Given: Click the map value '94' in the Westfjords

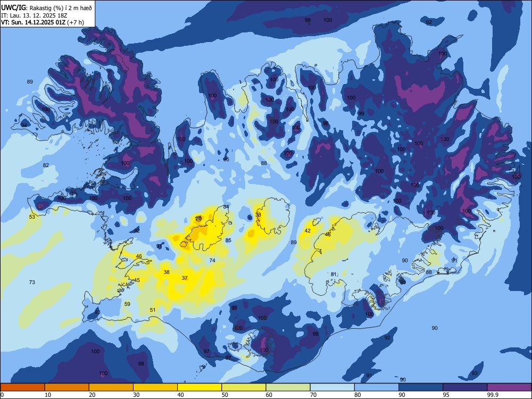Looking at the screenshot, I should pyautogui.click(x=24, y=125).
